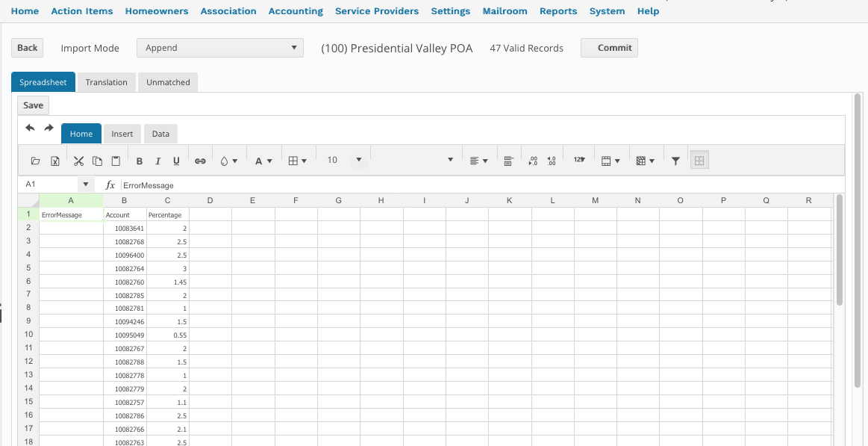Click the Back button
This screenshot has height=446, width=868.
tap(27, 48)
